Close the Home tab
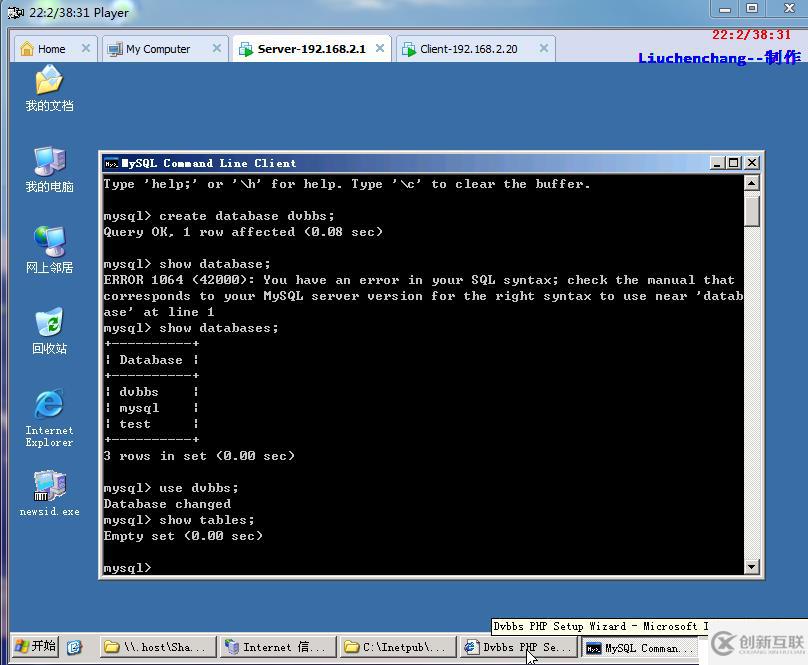Screen dimensions: 808x665 pyautogui.click(x=86, y=48)
